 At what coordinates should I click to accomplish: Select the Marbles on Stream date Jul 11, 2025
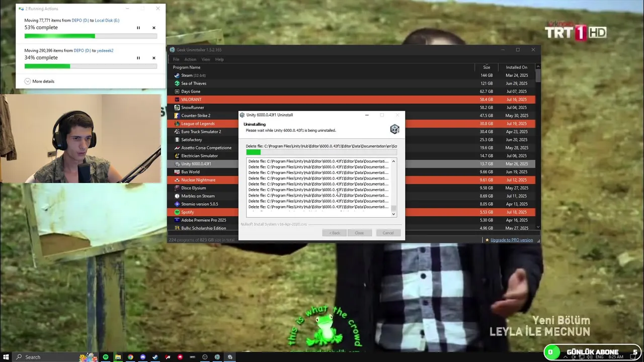[516, 196]
